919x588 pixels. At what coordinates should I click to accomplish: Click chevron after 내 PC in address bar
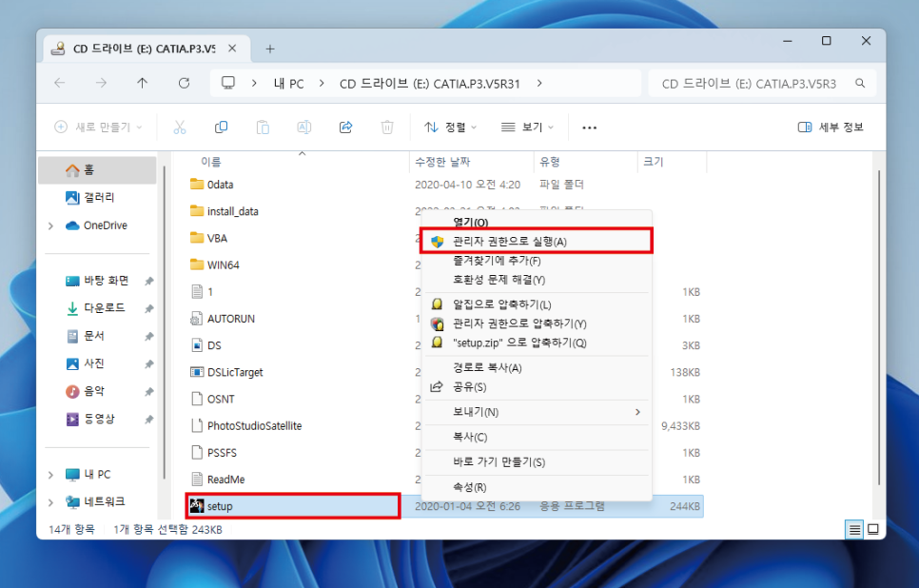322,83
